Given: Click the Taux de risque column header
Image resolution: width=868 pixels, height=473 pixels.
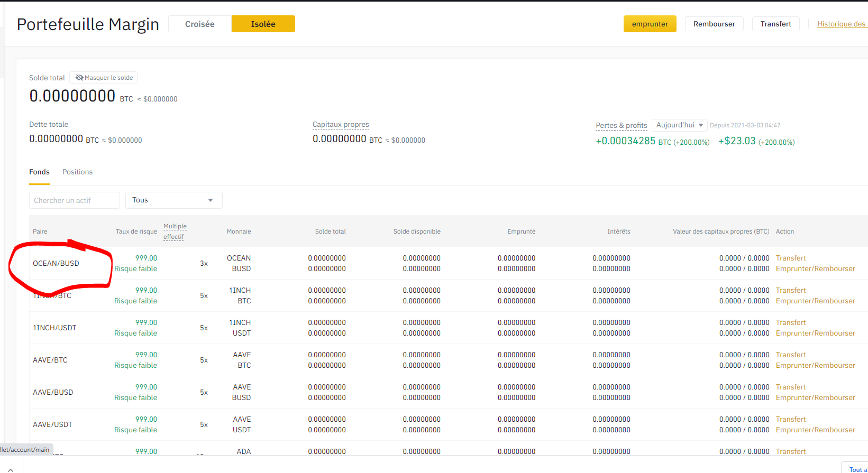Looking at the screenshot, I should [136, 231].
